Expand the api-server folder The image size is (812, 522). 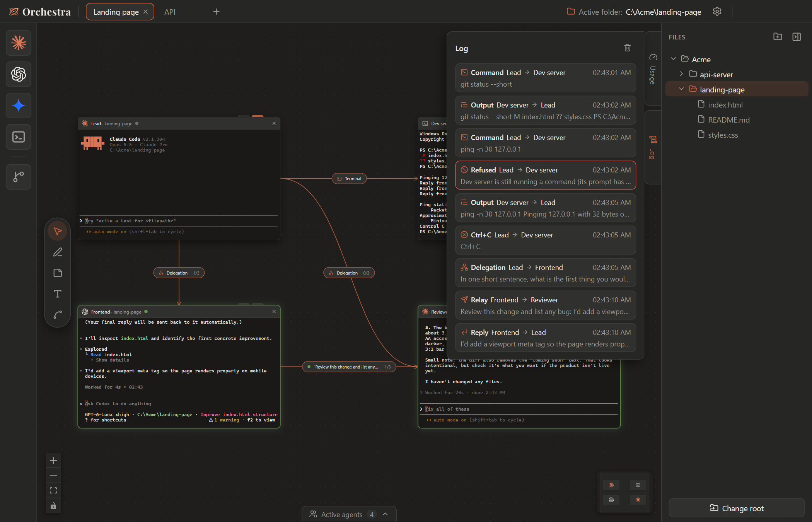681,74
